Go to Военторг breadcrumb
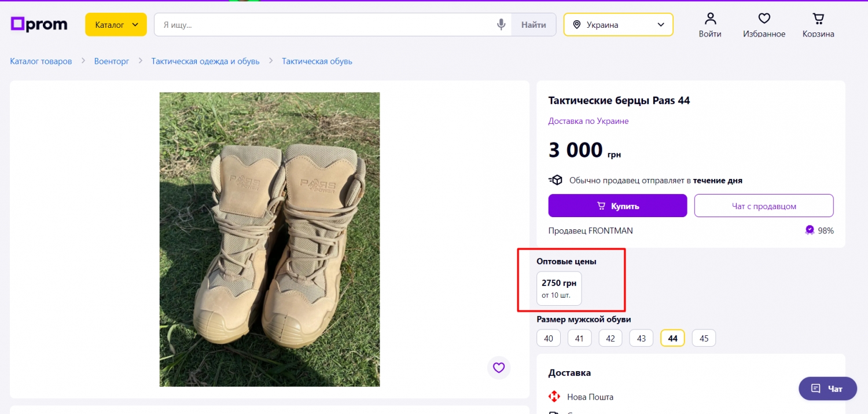Image resolution: width=868 pixels, height=414 pixels. tap(112, 61)
